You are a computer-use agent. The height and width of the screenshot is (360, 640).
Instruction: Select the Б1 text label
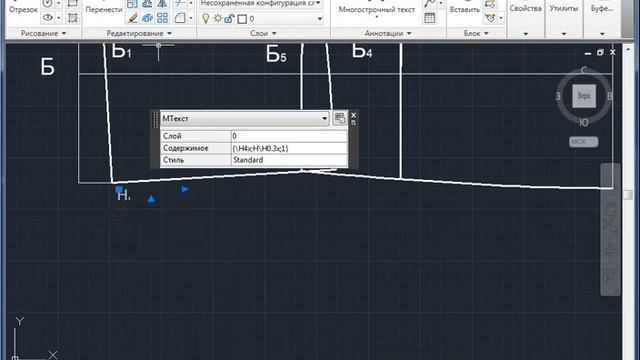click(x=121, y=51)
